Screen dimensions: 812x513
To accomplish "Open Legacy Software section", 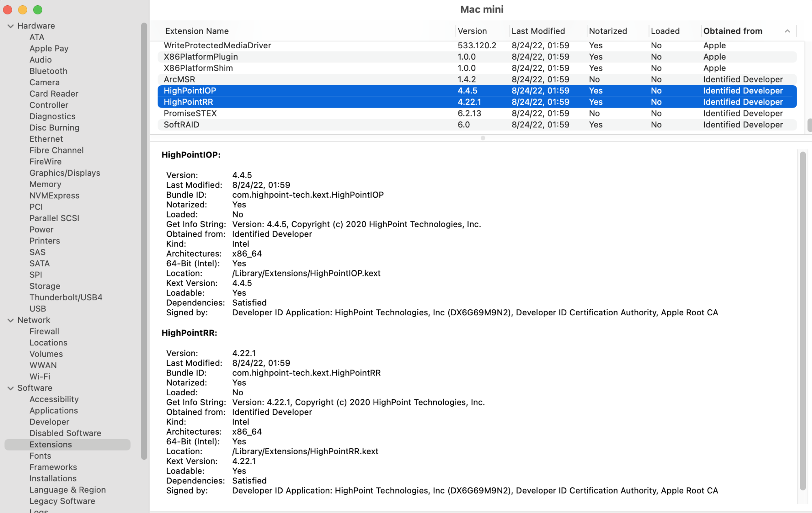I will coord(62,501).
